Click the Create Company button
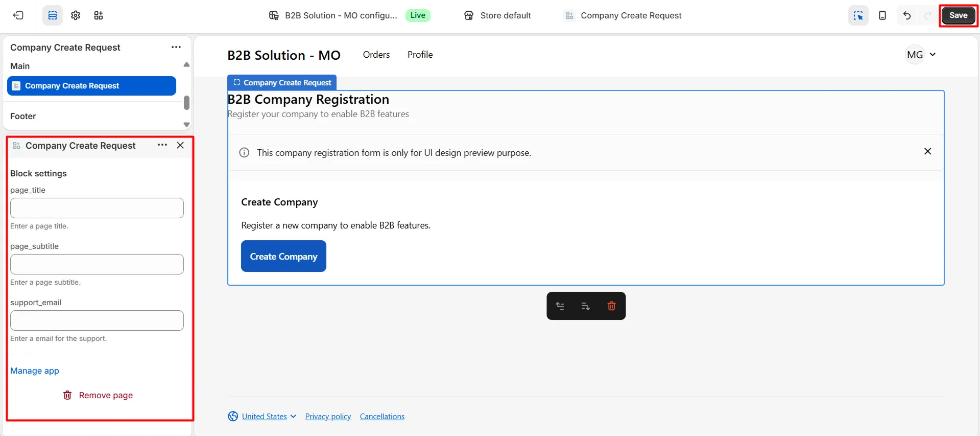 click(283, 256)
